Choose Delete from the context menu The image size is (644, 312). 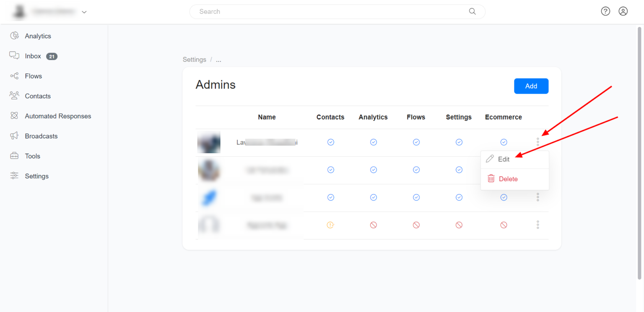point(508,179)
